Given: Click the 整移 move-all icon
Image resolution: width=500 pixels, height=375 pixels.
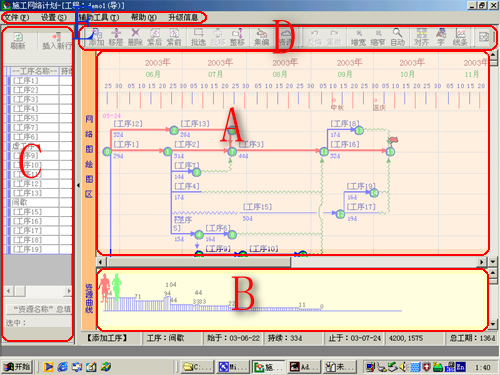Looking at the screenshot, I should [x=237, y=37].
